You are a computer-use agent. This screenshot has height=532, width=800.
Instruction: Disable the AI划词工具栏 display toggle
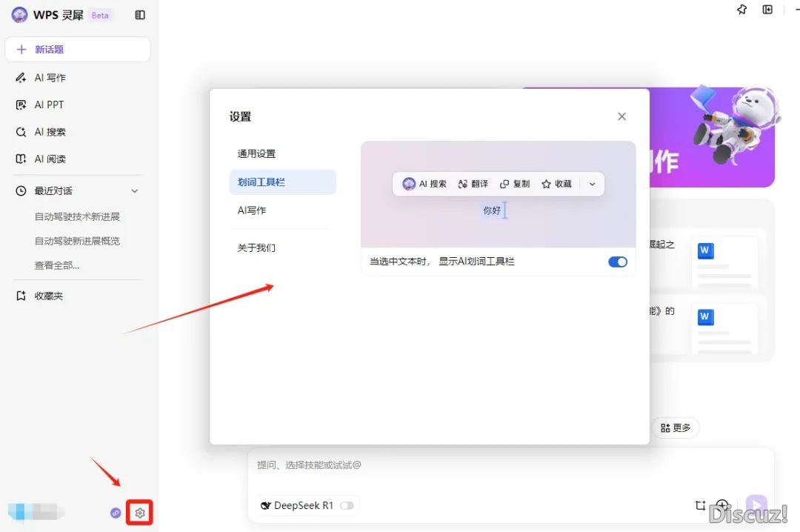[x=617, y=262]
